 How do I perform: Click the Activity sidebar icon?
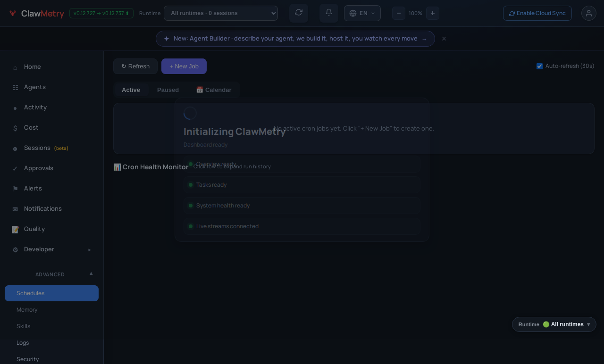(x=15, y=108)
